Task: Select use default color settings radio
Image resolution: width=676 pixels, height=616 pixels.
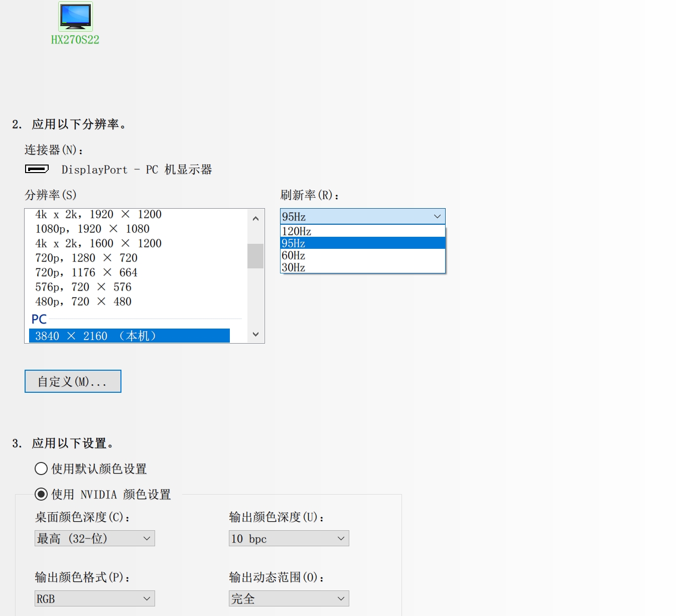Action: click(41, 469)
